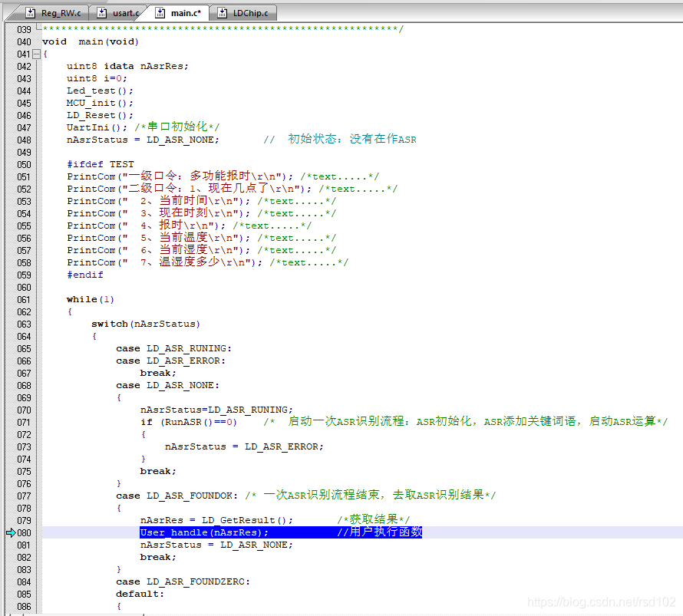683x616 pixels.
Task: Click the file icon on usart.c tab
Action: click(101, 13)
